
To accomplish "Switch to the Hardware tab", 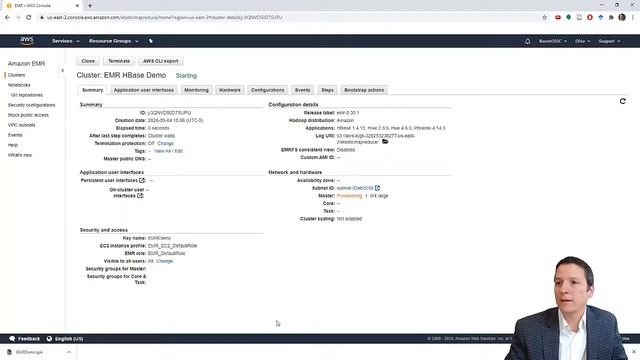I will pos(230,90).
